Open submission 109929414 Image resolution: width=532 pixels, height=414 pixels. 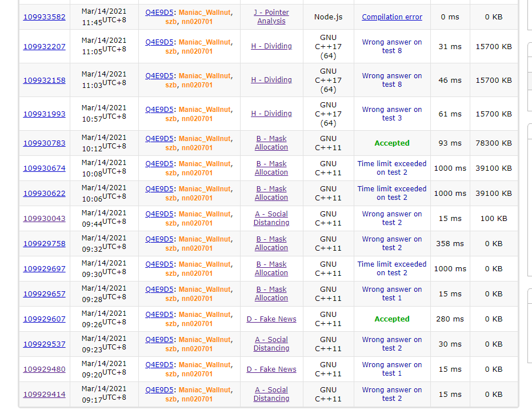pos(44,394)
